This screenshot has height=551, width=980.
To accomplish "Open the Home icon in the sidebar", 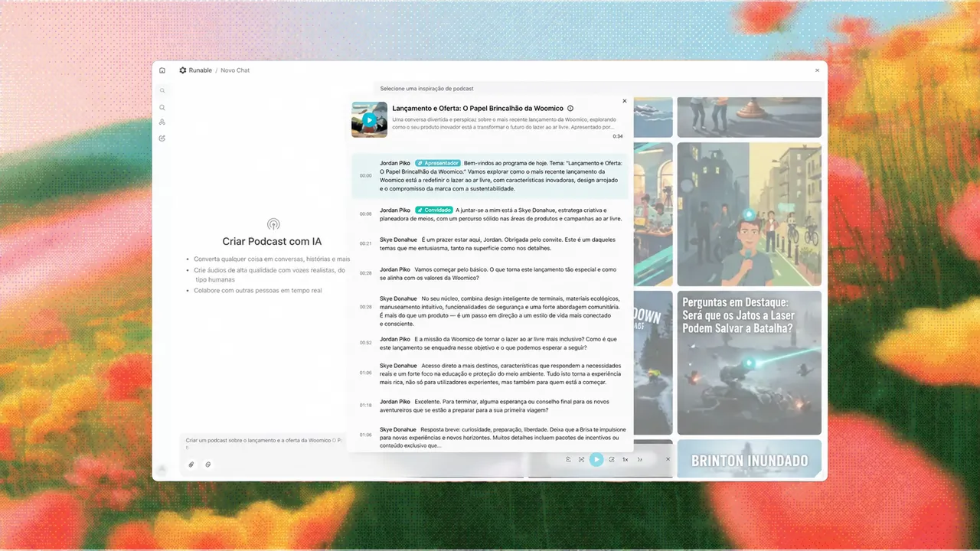I will pos(162,70).
